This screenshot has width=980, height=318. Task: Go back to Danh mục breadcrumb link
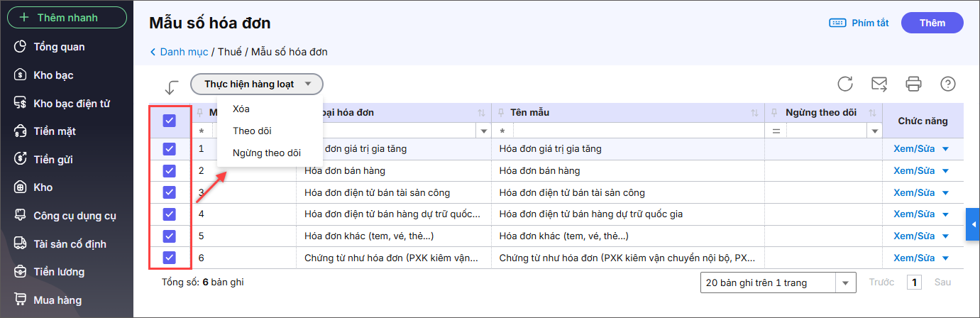183,52
